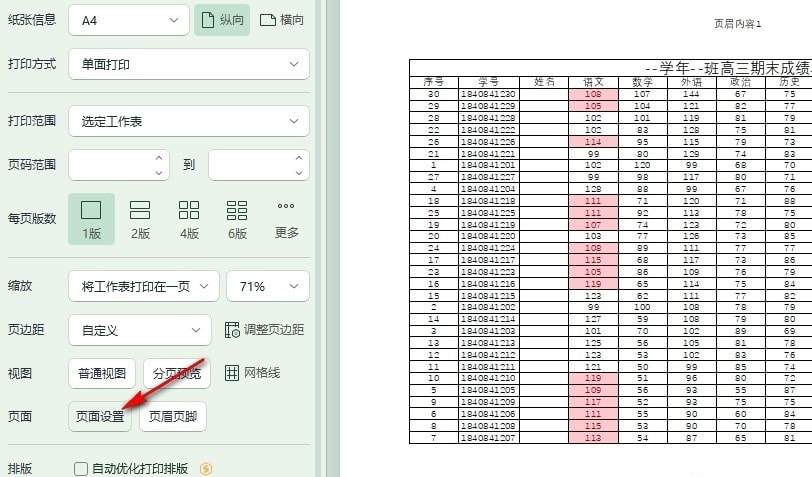Enable 自动优化打印排版 checkbox

(x=81, y=469)
